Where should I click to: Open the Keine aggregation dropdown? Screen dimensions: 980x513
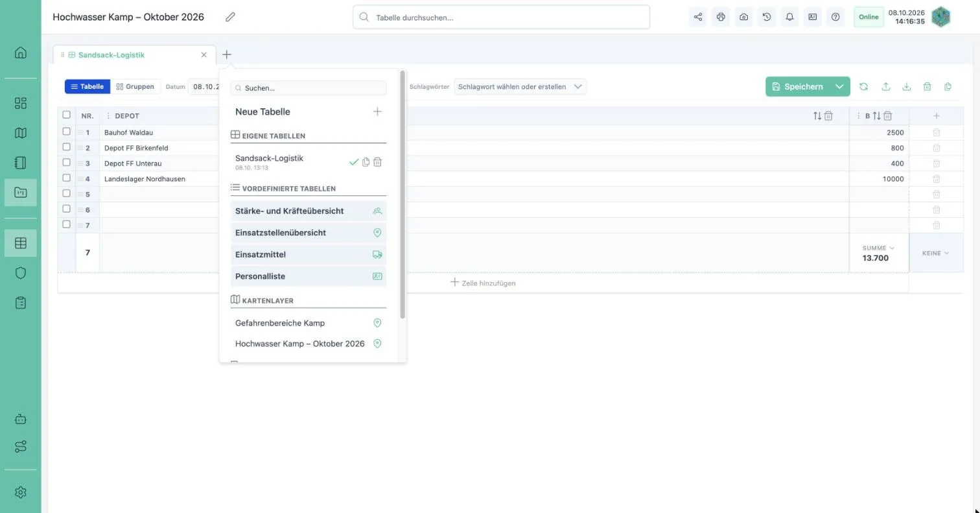tap(935, 253)
